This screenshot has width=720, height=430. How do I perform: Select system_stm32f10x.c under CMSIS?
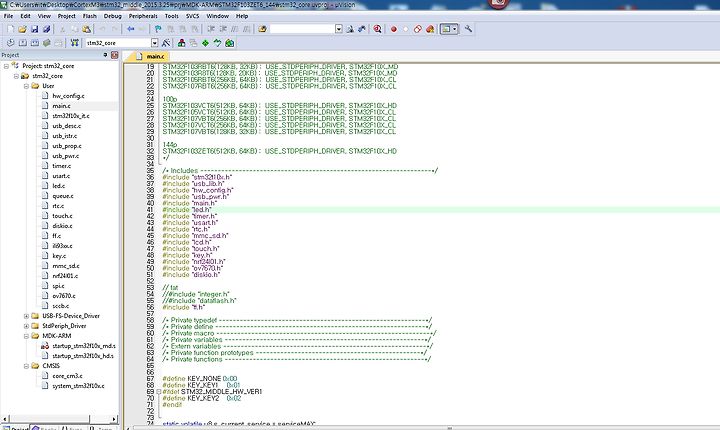(78, 386)
